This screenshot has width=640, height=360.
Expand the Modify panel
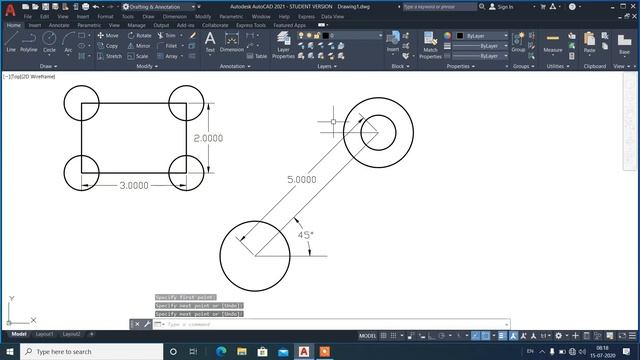(x=147, y=66)
